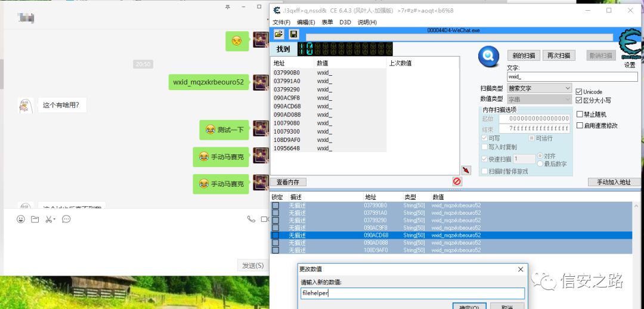This screenshot has height=309, width=644.
Task: Select found address 037990B0 in results list
Action: [x=328, y=72]
